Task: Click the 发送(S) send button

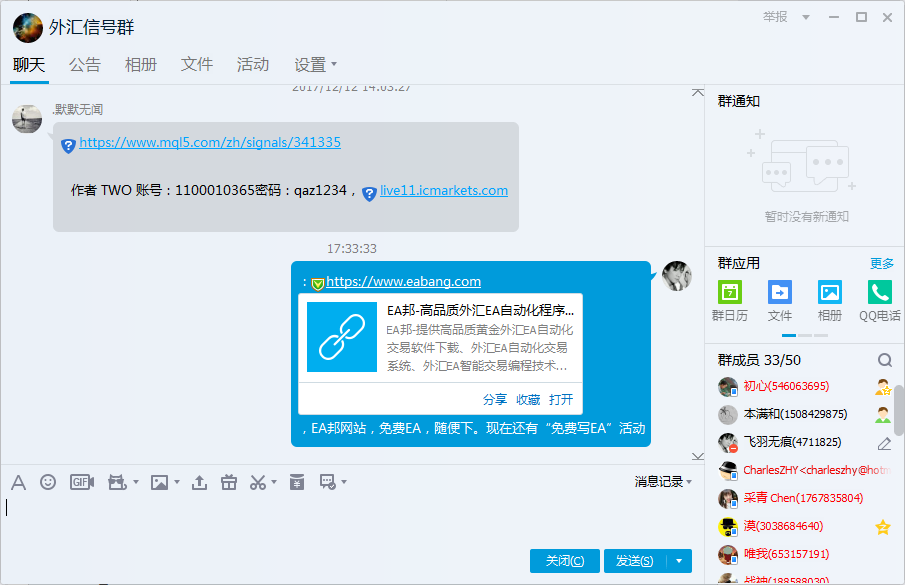Action: [635, 561]
